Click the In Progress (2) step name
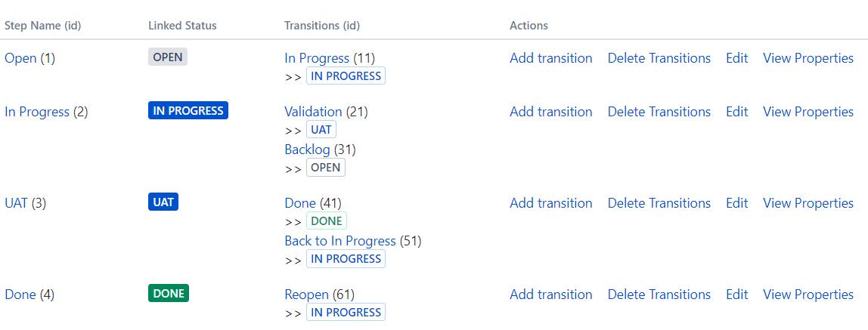Image resolution: width=868 pixels, height=330 pixels. click(36, 112)
